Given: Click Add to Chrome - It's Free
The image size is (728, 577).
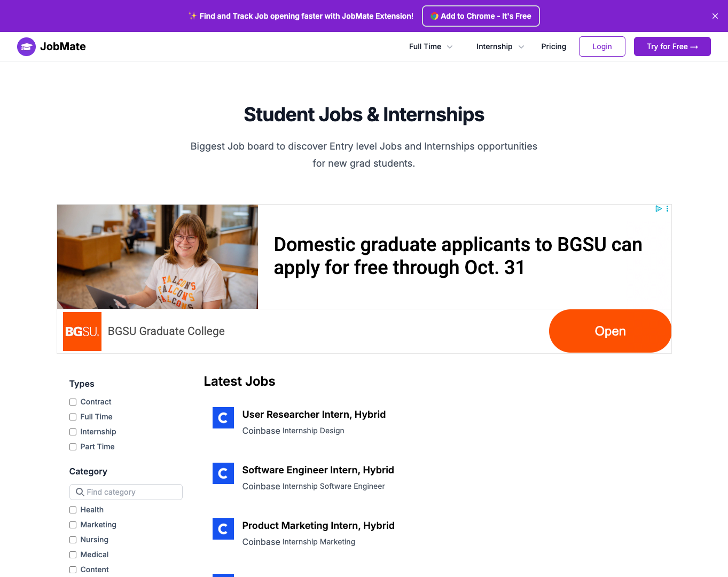Looking at the screenshot, I should (x=480, y=15).
